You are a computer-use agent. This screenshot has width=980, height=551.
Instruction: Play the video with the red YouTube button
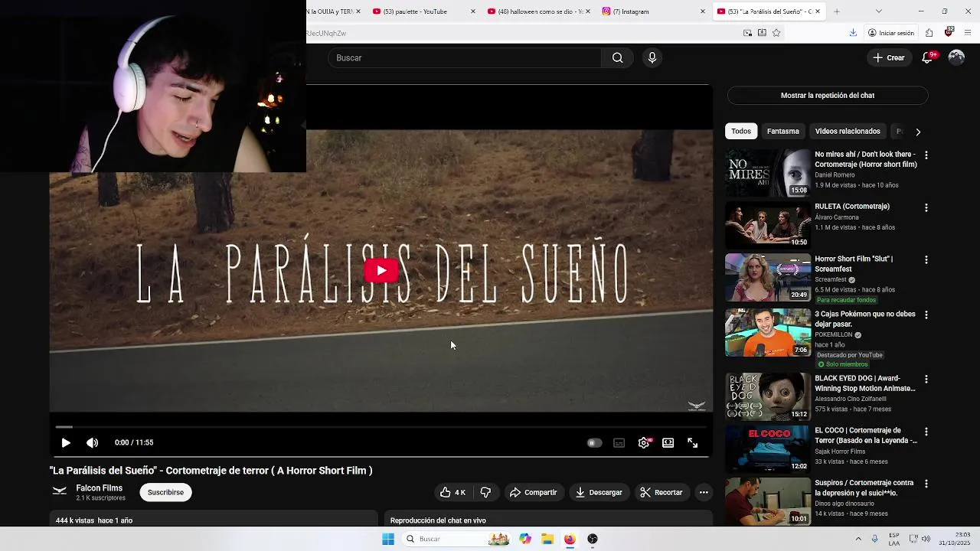(381, 271)
